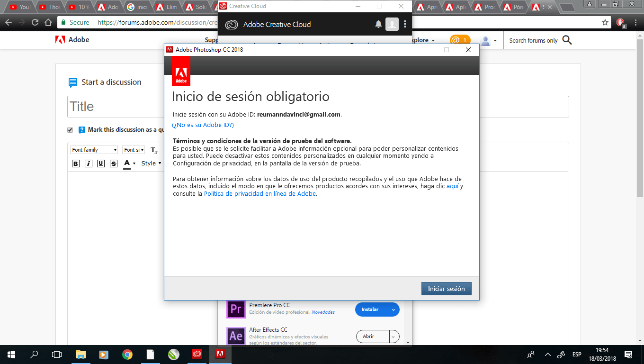Toggle bold formatting in the forum editor
644x364 pixels.
click(x=76, y=164)
